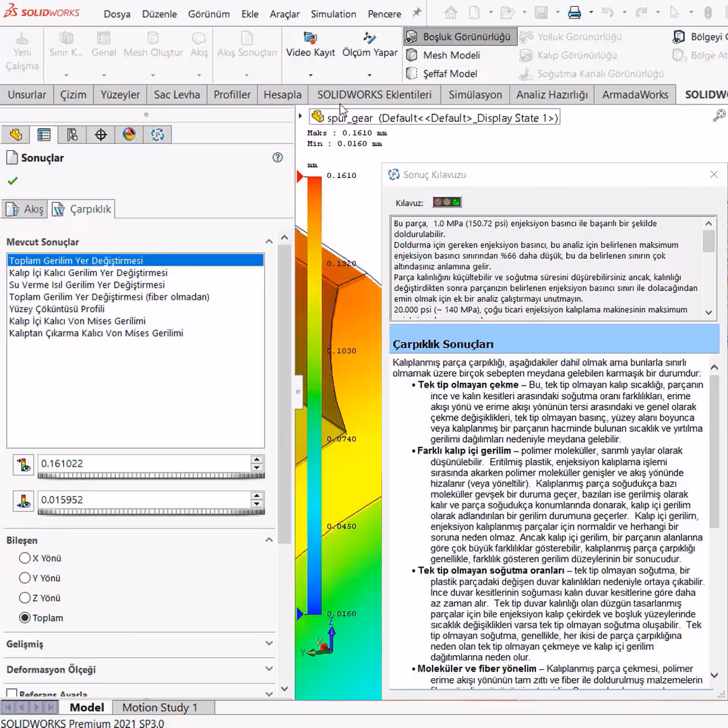Click the Open folder icon
This screenshot has height=728, width=728.
(x=507, y=13)
